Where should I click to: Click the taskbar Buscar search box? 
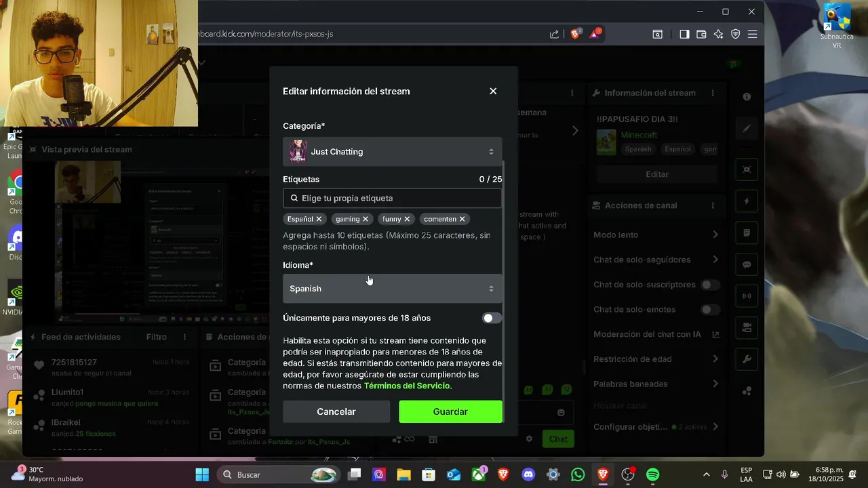click(278, 474)
